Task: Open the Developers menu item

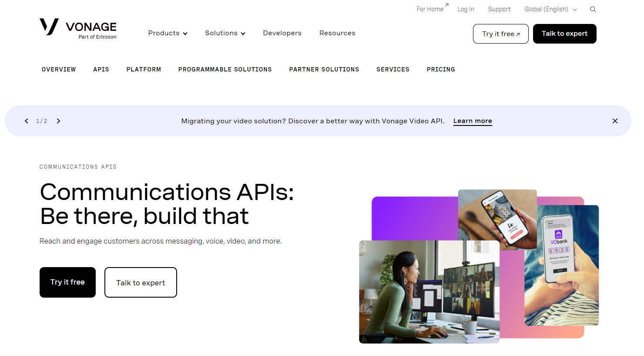Action: tap(282, 33)
